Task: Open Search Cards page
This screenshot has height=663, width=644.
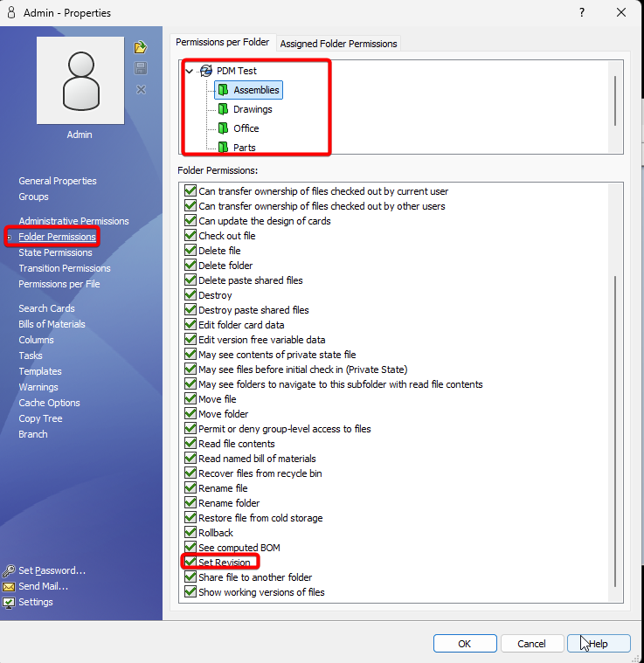Action: [46, 308]
